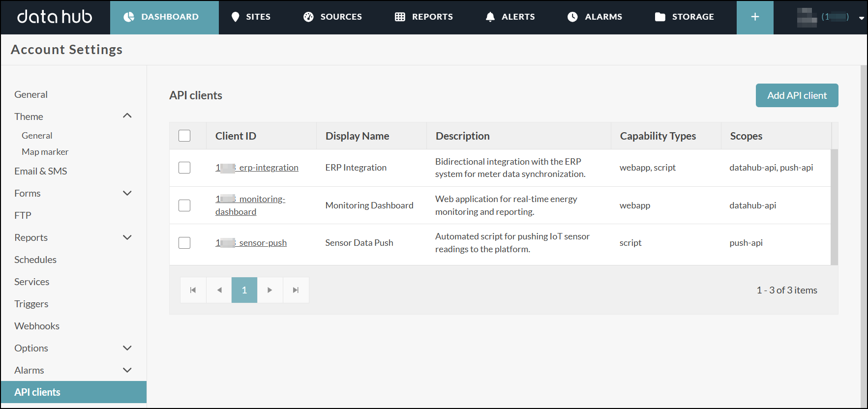This screenshot has width=868, height=409.
Task: Click the page vertical scrollbar
Action: pos(864,236)
